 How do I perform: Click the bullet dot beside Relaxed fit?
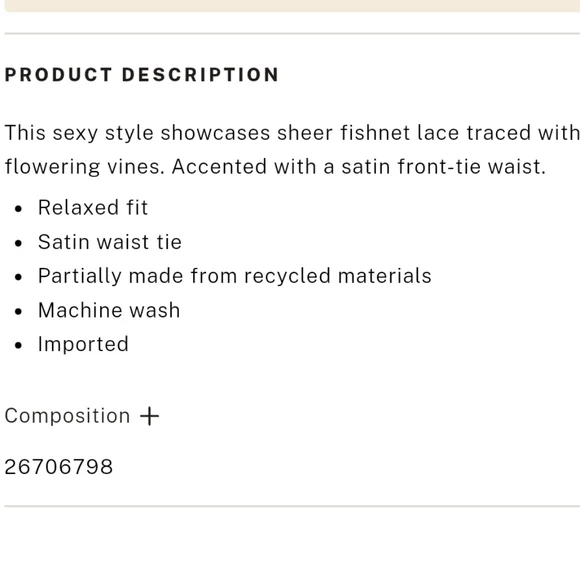(18, 209)
